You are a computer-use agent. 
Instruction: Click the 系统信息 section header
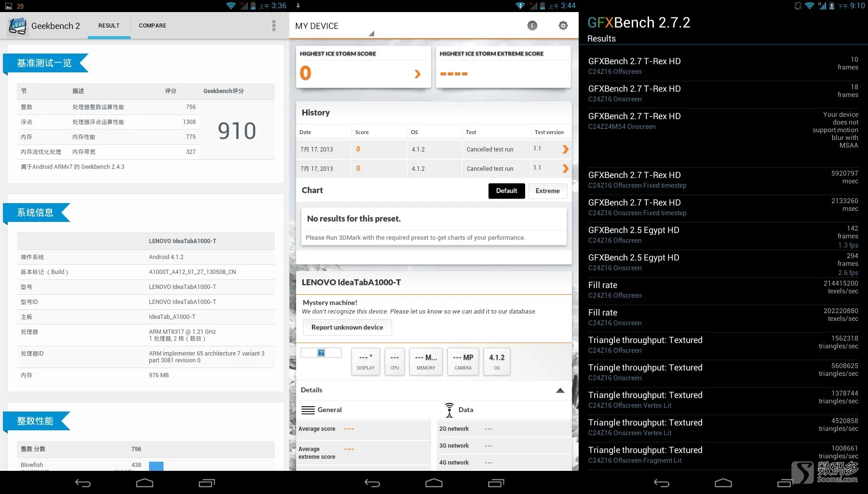point(35,213)
